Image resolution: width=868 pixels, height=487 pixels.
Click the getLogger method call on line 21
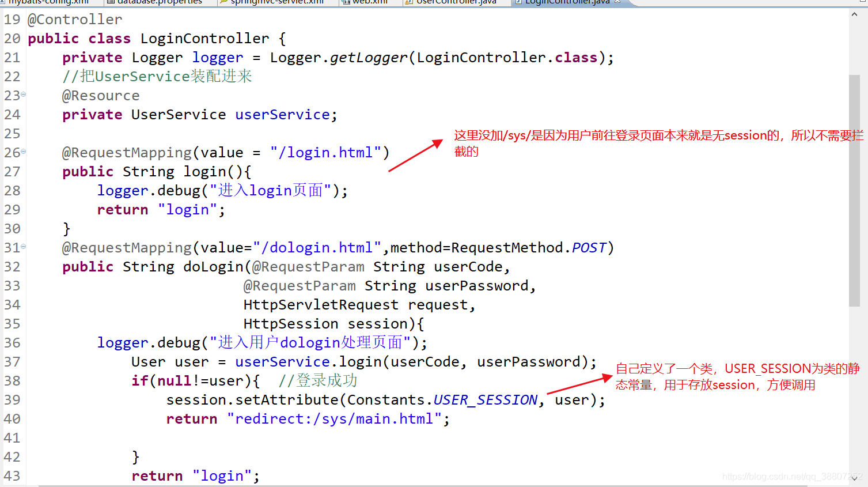(x=369, y=58)
